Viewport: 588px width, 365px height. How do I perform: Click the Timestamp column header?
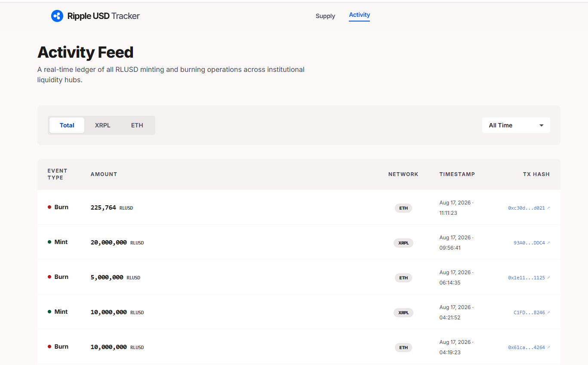(457, 174)
